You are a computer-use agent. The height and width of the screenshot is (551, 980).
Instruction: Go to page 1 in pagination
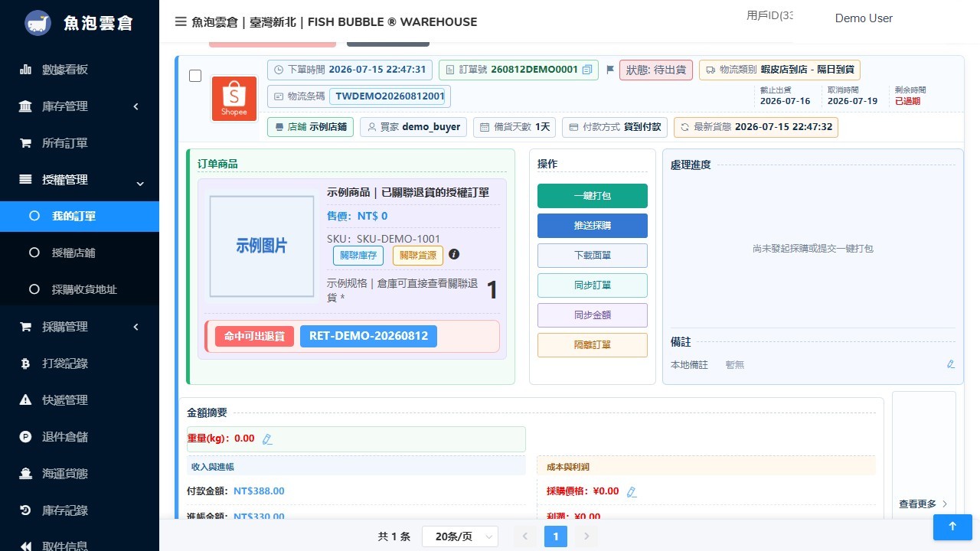click(556, 536)
